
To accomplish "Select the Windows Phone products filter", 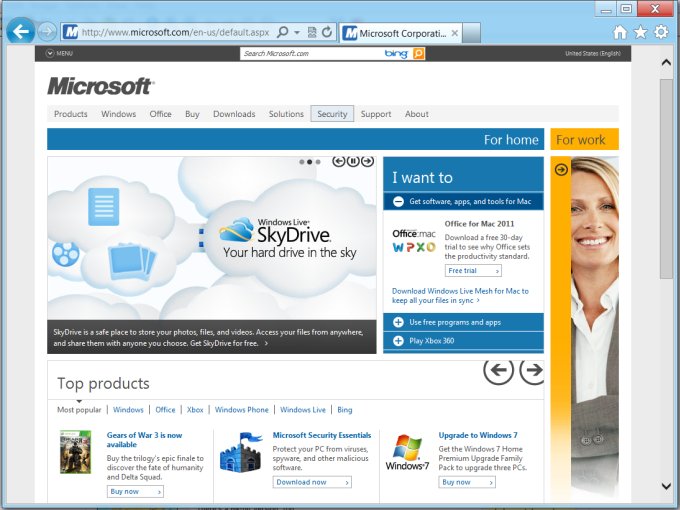I will 242,410.
